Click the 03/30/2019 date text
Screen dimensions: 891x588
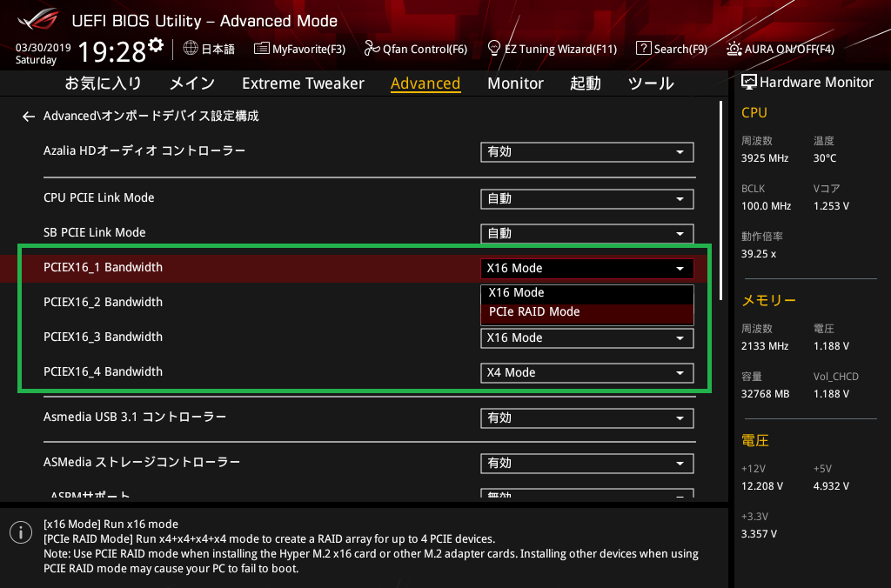click(43, 48)
